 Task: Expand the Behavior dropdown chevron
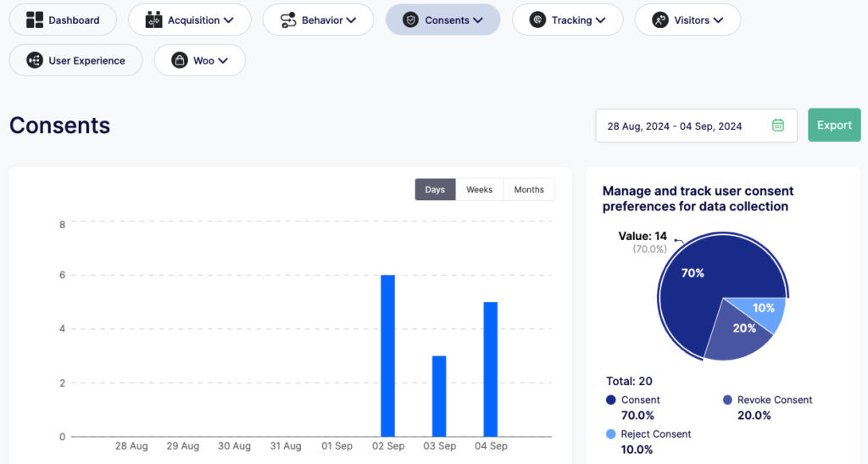pos(351,20)
